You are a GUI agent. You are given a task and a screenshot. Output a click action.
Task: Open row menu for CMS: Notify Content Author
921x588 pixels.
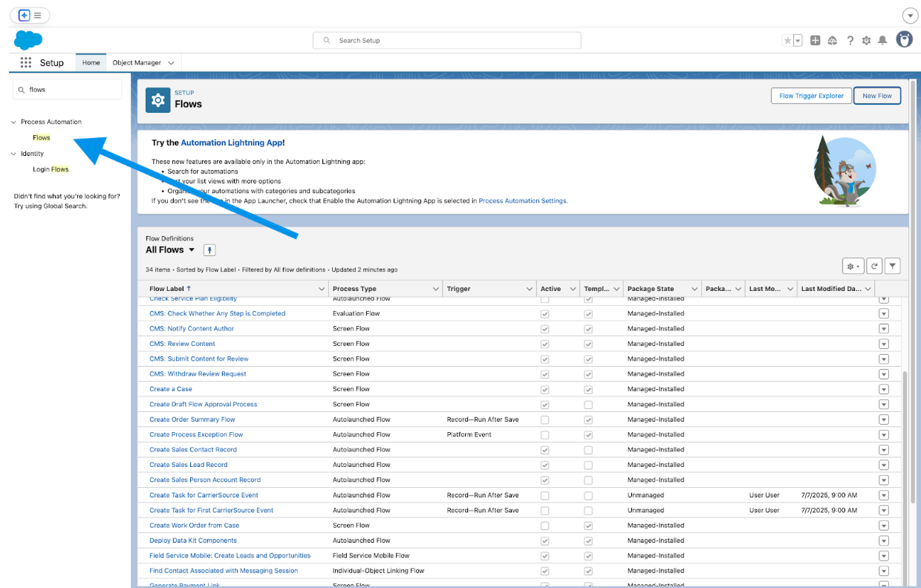click(884, 329)
